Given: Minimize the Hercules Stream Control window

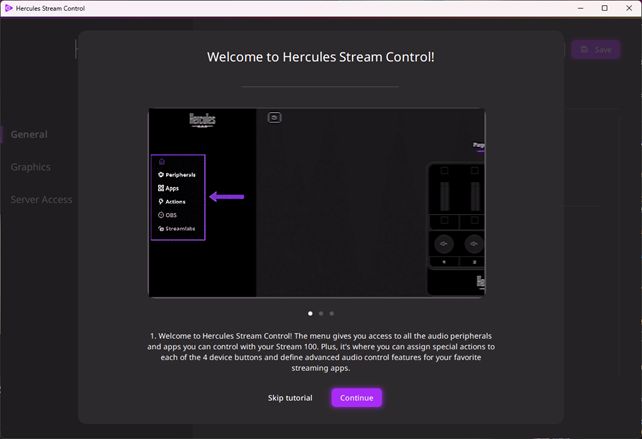Looking at the screenshot, I should pyautogui.click(x=581, y=8).
